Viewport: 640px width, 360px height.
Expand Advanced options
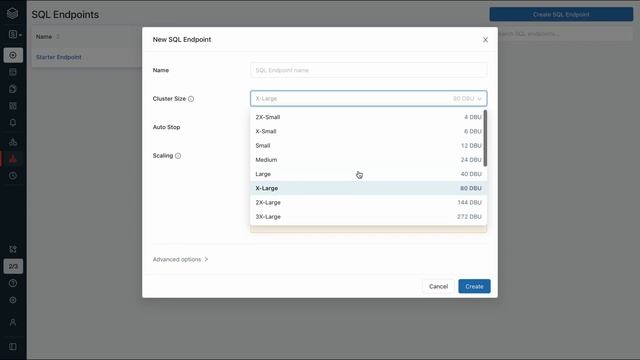click(x=180, y=260)
